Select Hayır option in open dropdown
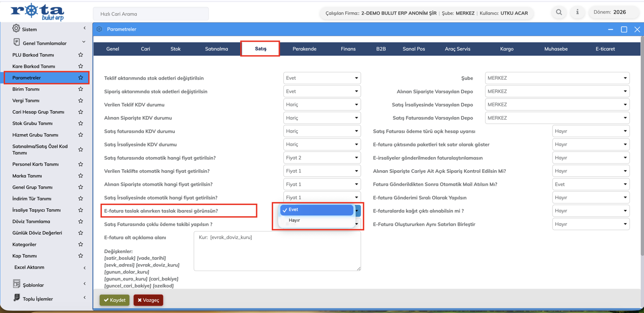Viewport: 644px width, 313px height. coord(295,220)
